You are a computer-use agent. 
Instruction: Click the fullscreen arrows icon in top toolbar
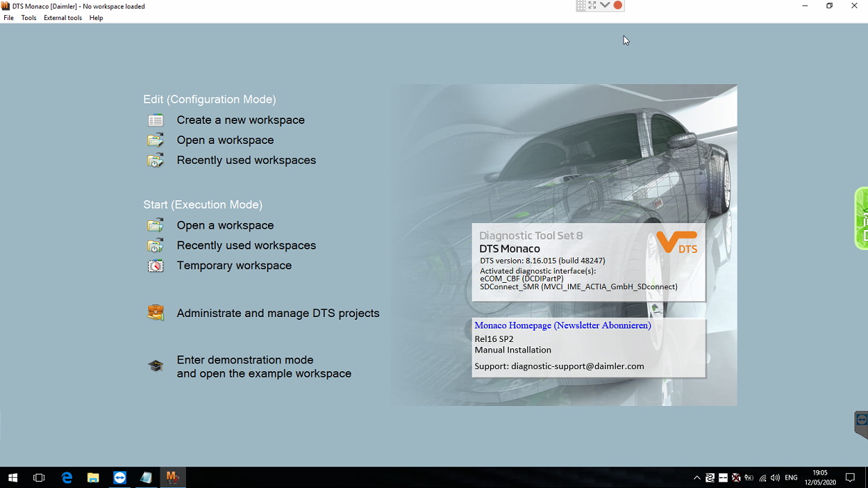(x=592, y=5)
